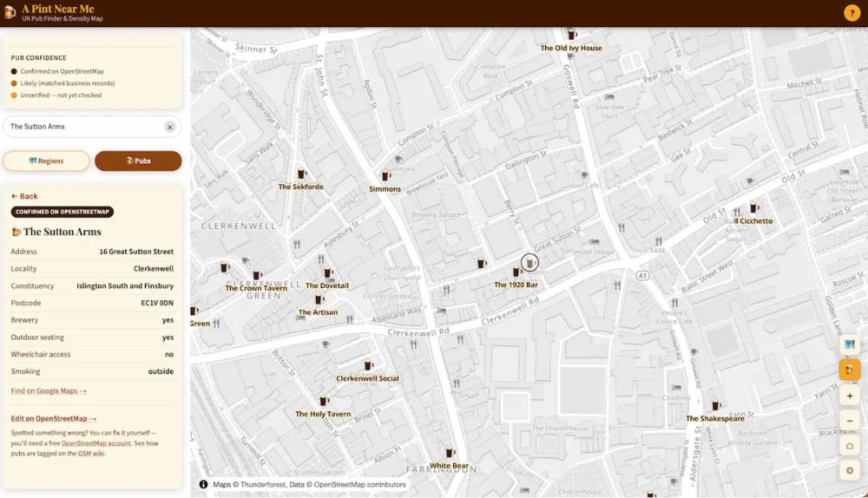Click The Sekforde map label
This screenshot has width=868, height=498.
point(300,187)
